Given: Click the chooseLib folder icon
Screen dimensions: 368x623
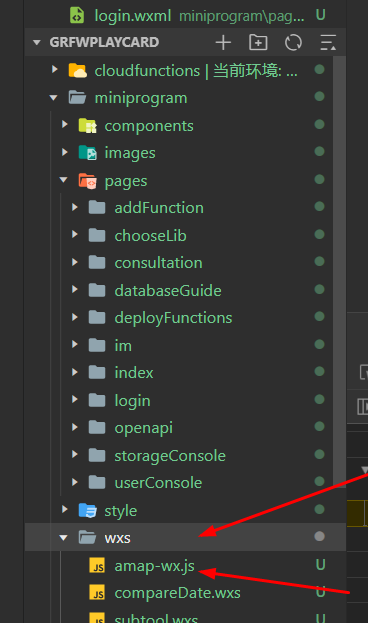Looking at the screenshot, I should pos(97,235).
